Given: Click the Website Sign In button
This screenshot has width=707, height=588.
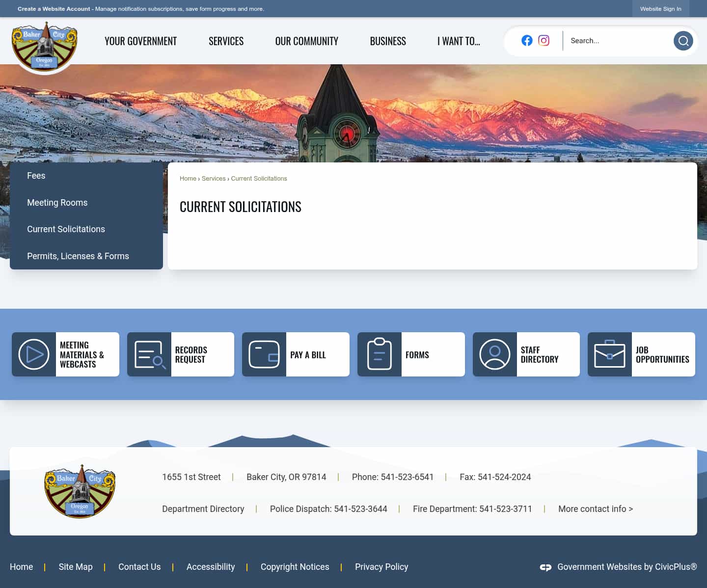Looking at the screenshot, I should (x=660, y=9).
